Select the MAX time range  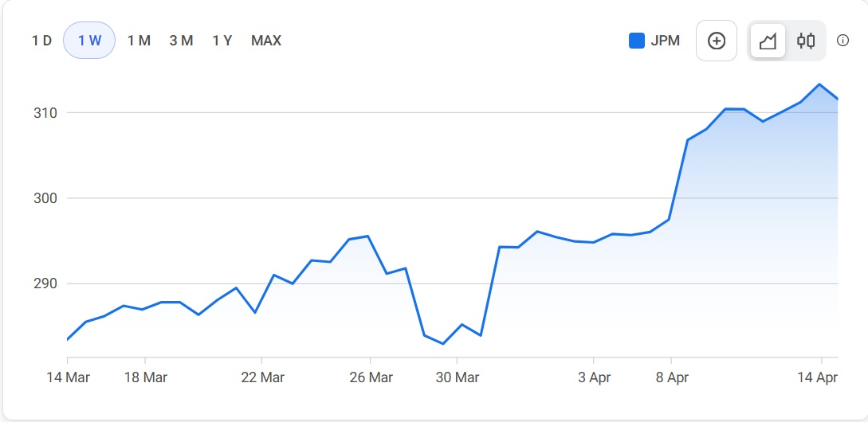266,41
